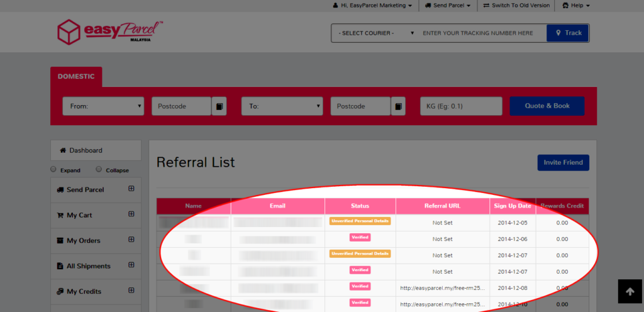Click the tracking number input field
Screen dimensions: 644x312
point(481,33)
